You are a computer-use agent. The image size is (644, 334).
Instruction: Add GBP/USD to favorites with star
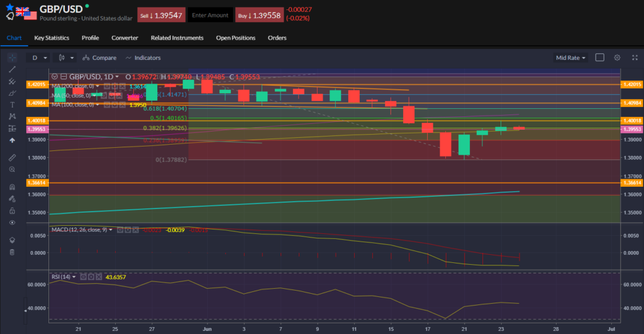[9, 7]
